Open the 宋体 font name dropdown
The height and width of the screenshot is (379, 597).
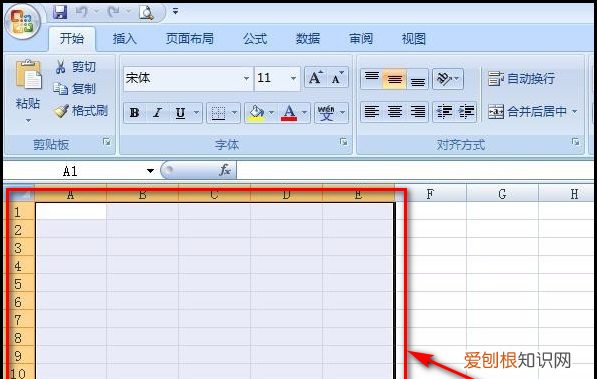coord(246,78)
